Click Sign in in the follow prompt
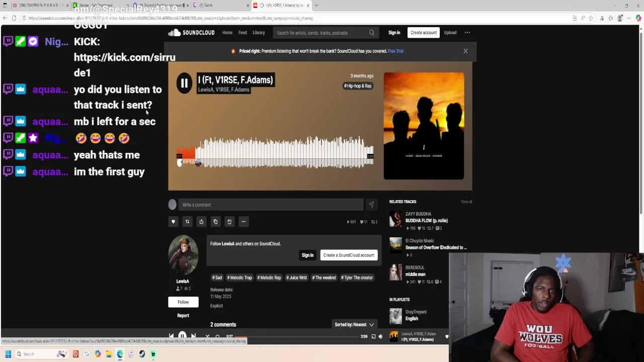The height and width of the screenshot is (362, 644). point(307,255)
